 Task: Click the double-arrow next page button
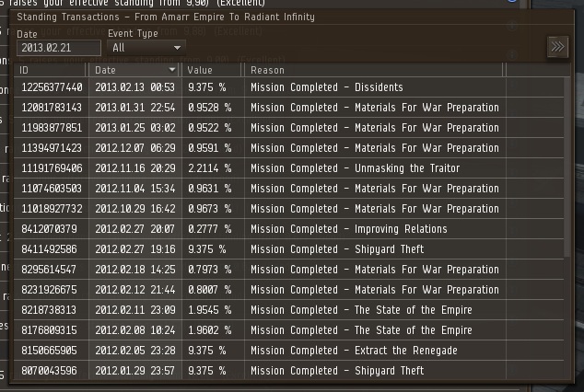pyautogui.click(x=556, y=47)
